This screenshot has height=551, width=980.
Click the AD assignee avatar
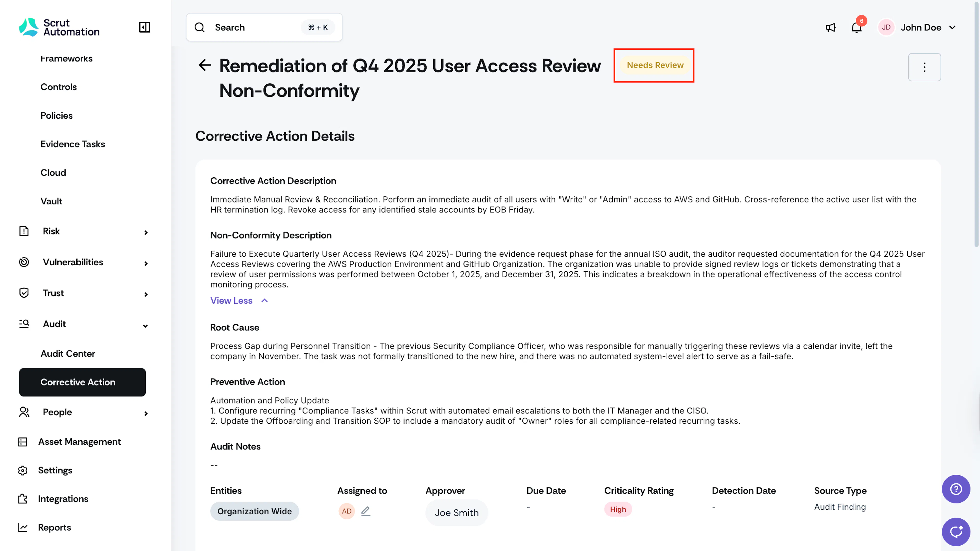point(346,511)
